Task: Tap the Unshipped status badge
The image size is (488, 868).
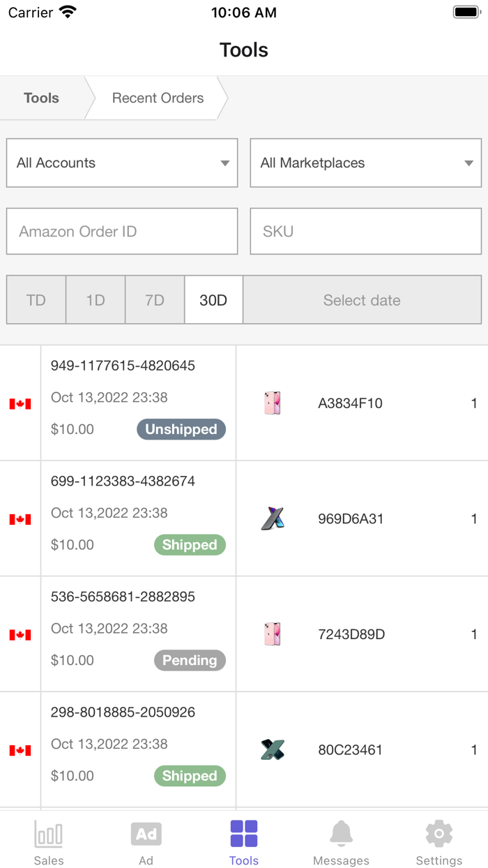Action: (181, 429)
